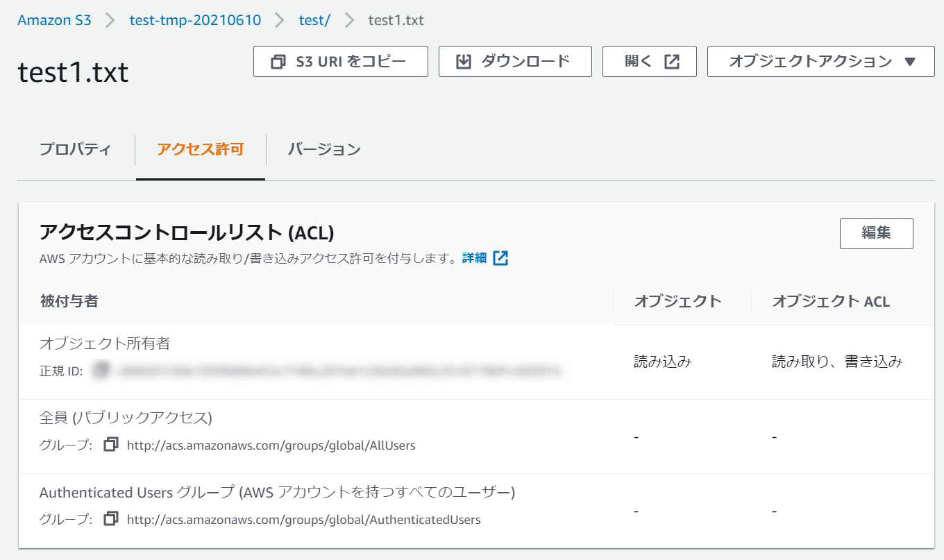Screen dimensions: 944x560
Task: Click the external link icon in 開く button
Action: coord(671,62)
